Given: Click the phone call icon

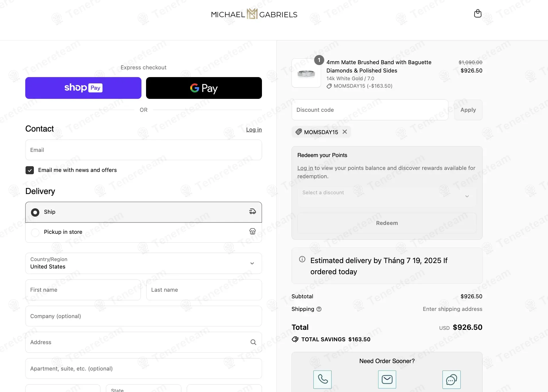Looking at the screenshot, I should (x=322, y=379).
